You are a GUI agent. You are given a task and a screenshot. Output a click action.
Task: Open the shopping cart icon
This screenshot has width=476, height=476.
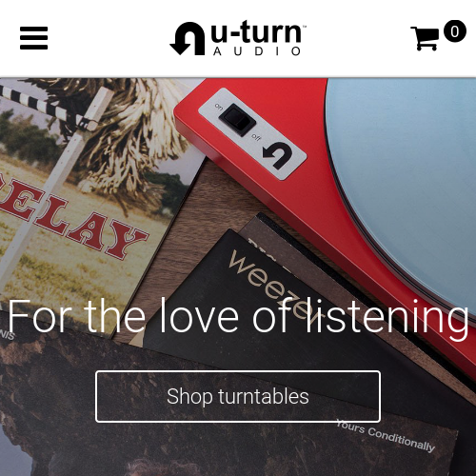click(425, 38)
